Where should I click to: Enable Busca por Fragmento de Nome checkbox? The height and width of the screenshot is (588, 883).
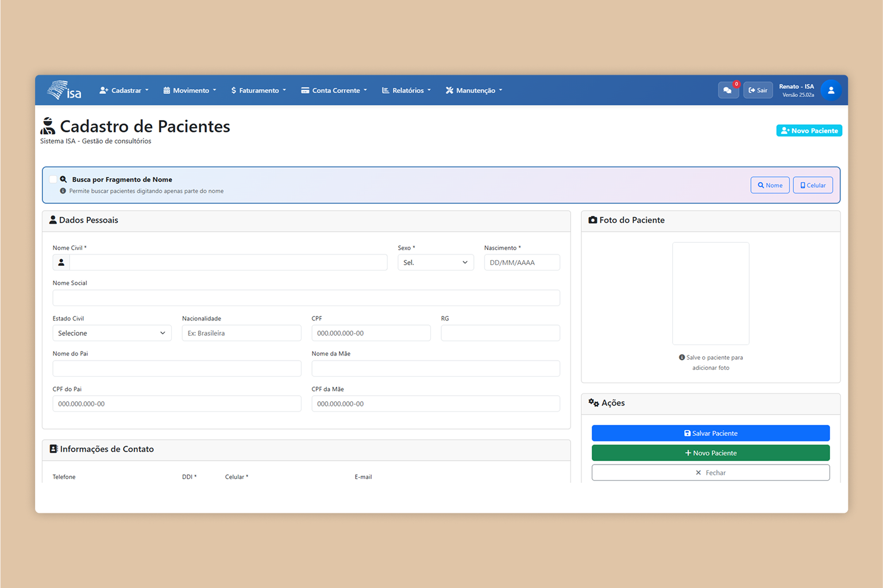pos(53,179)
